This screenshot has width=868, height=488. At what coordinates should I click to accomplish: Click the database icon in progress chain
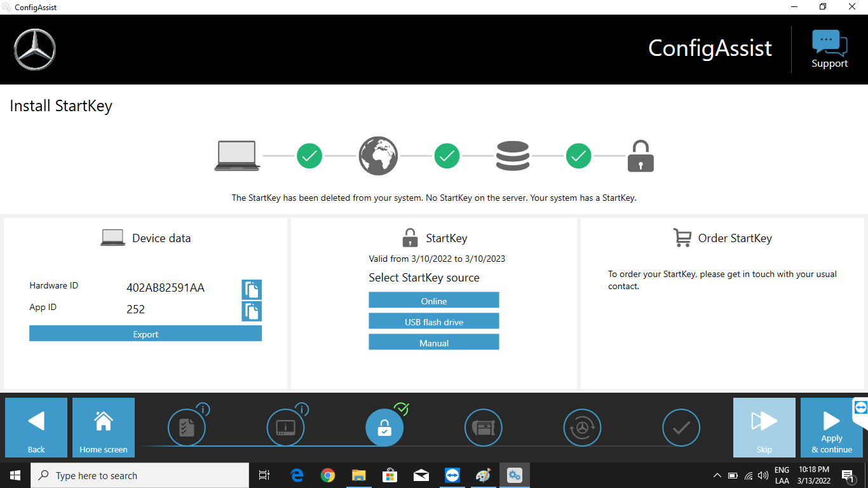tap(513, 156)
